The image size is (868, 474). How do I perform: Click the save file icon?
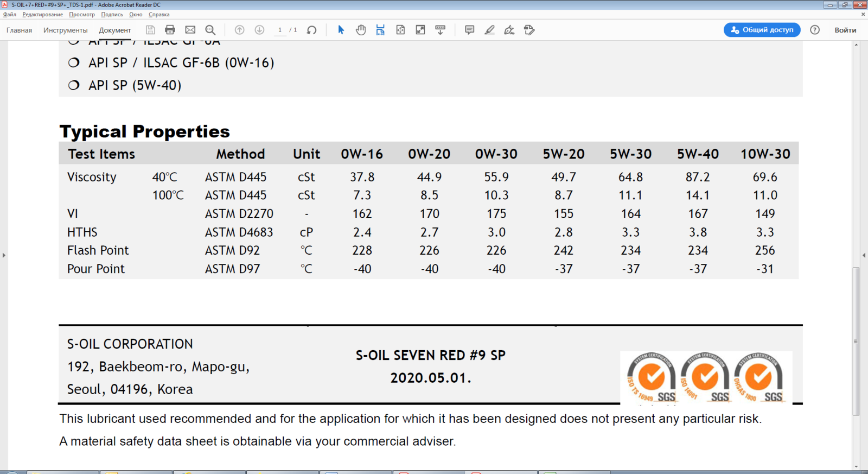[150, 30]
